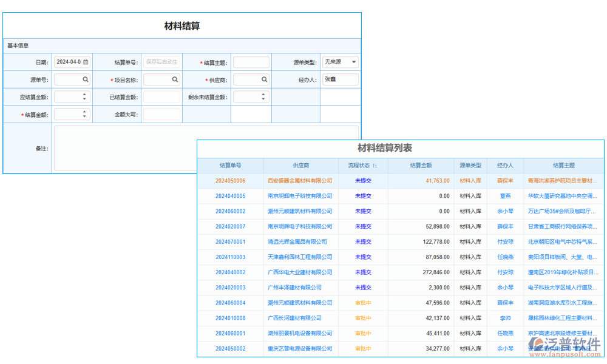This screenshot has width=607, height=364.
Task: Collapse the 基本信息 section header
Action: 18,45
